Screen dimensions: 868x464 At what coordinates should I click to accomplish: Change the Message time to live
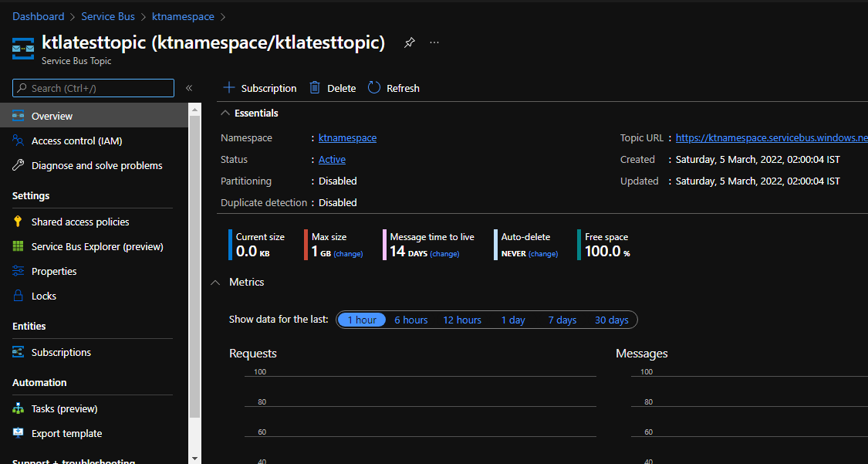[444, 254]
